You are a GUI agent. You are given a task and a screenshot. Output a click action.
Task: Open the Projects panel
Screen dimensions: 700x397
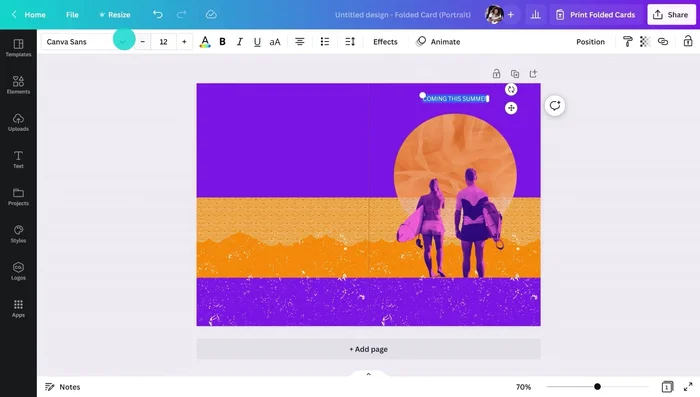[18, 196]
